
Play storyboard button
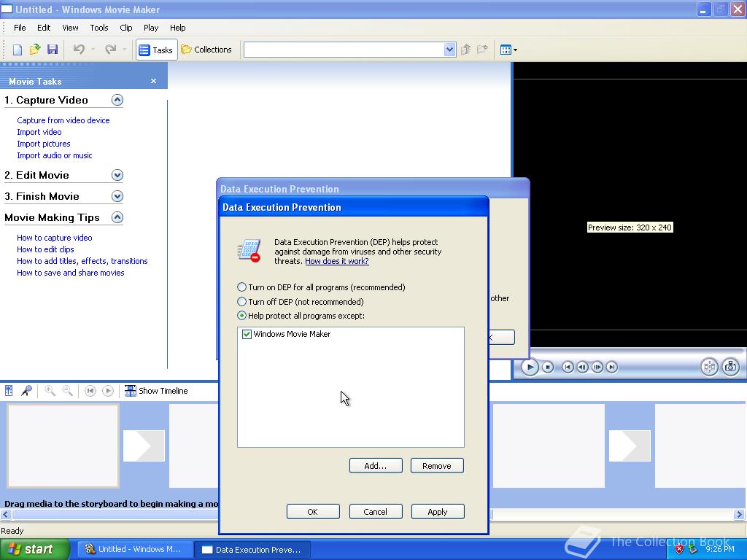(x=108, y=391)
